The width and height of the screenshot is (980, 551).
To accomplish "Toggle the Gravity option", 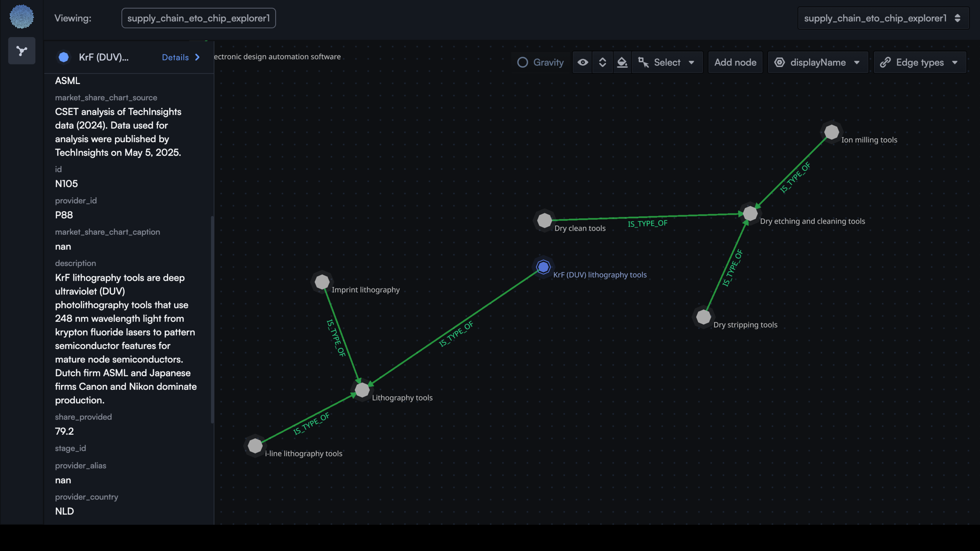I will [x=540, y=62].
